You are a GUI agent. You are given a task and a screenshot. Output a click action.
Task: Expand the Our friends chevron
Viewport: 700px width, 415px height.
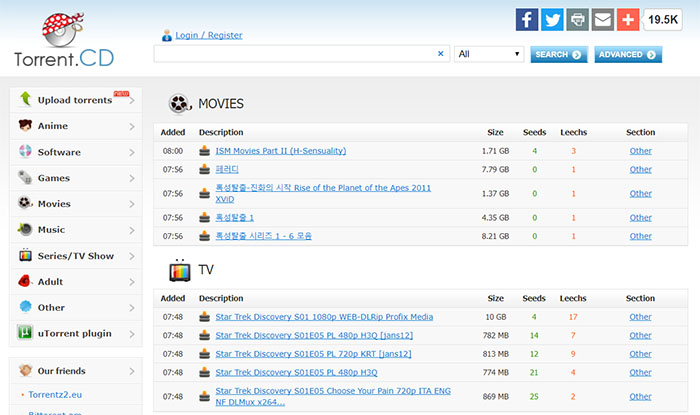[132, 371]
